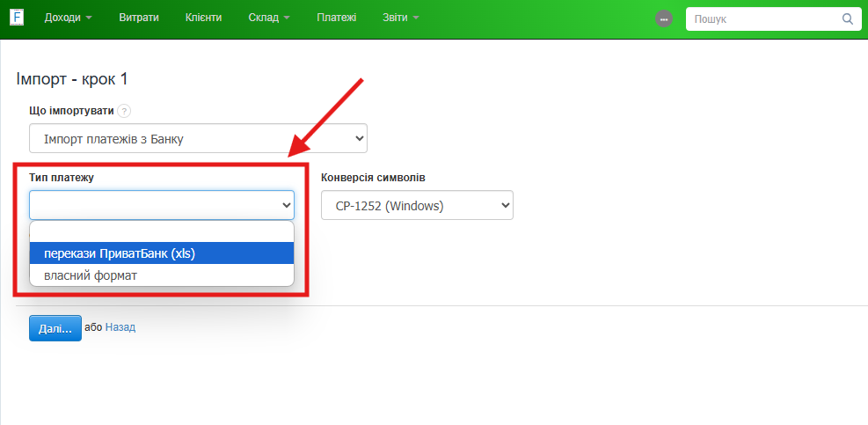Select the blank option in payment type list
868x425 pixels.
click(x=162, y=232)
